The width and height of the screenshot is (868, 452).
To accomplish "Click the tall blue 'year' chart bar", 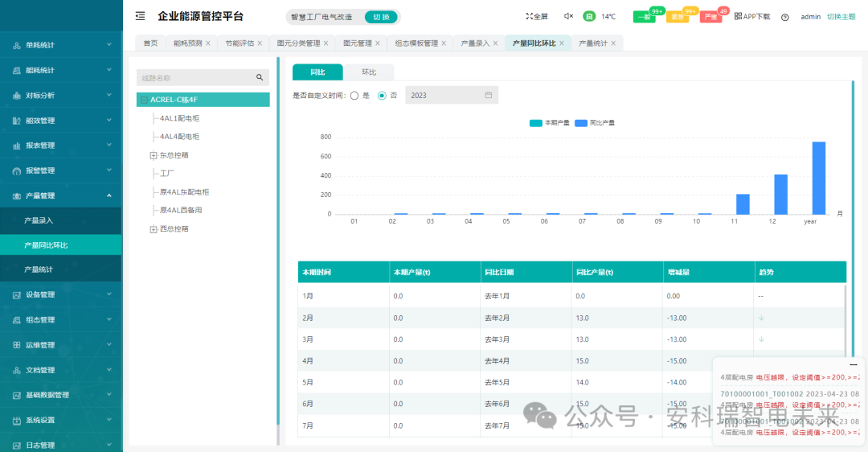I will 819,178.
